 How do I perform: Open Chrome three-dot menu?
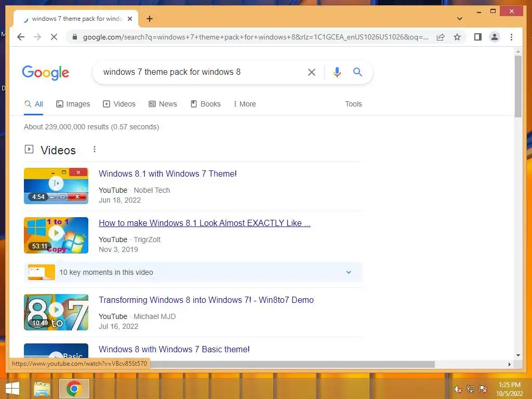coord(511,37)
